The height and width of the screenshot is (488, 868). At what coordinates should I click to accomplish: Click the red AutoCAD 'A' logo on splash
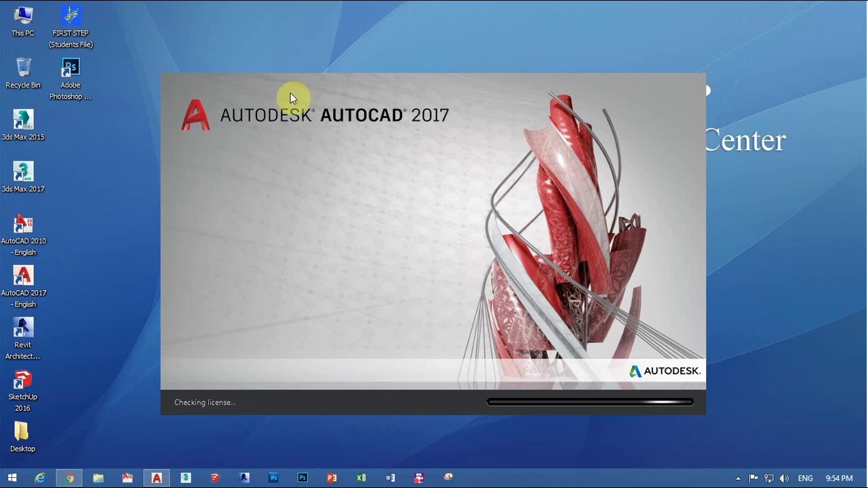coord(195,115)
